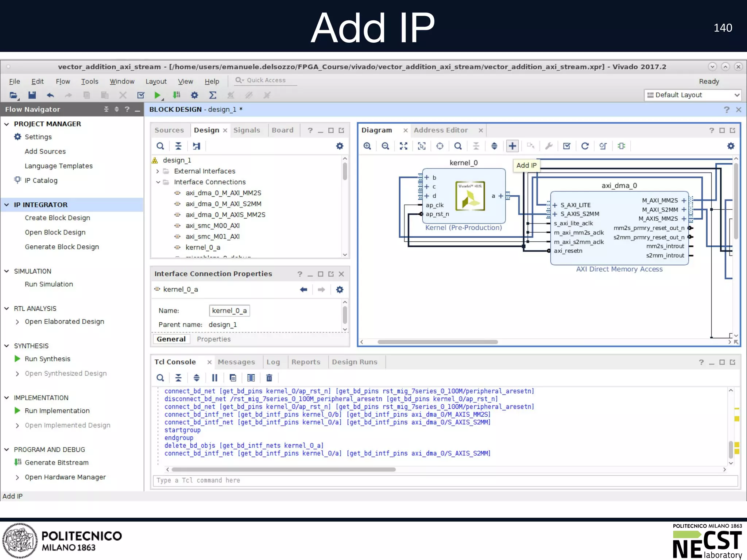Clear the Tcl Console with the trash icon

269,378
